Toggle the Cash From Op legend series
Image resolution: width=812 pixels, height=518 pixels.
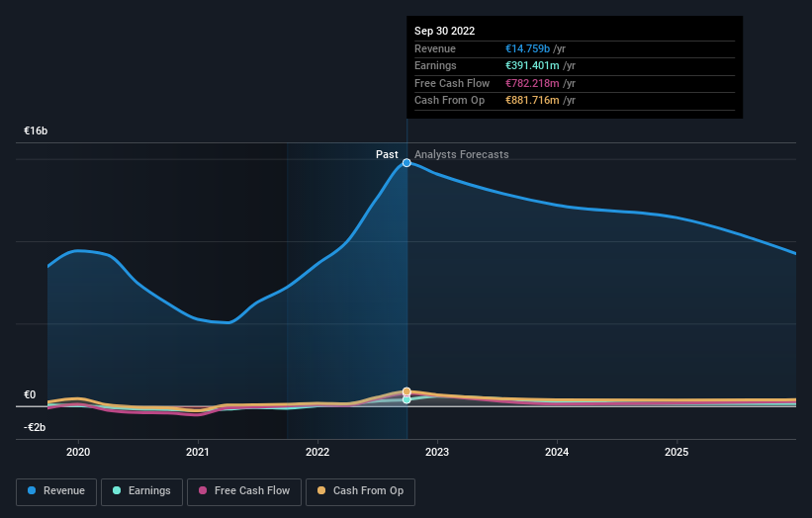tap(360, 491)
